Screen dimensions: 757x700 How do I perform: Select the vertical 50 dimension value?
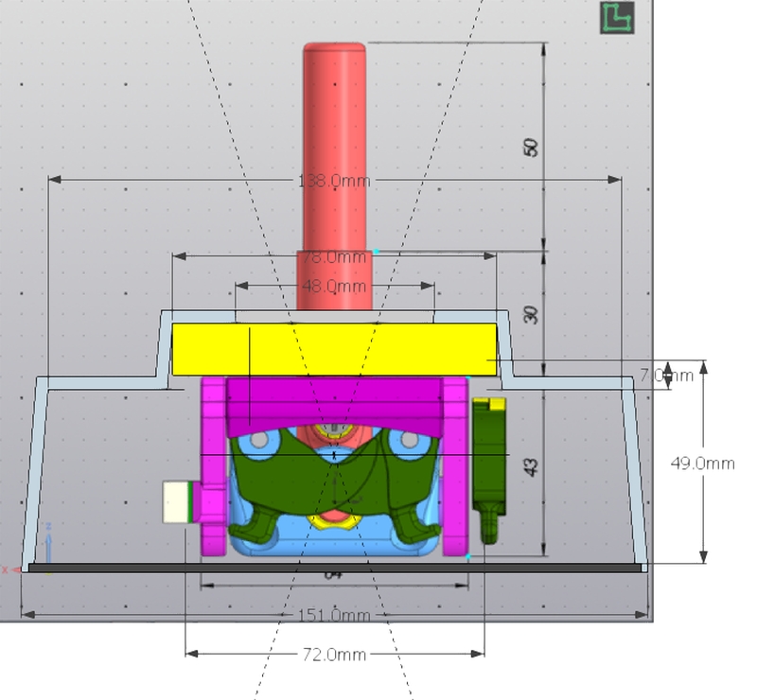click(531, 148)
